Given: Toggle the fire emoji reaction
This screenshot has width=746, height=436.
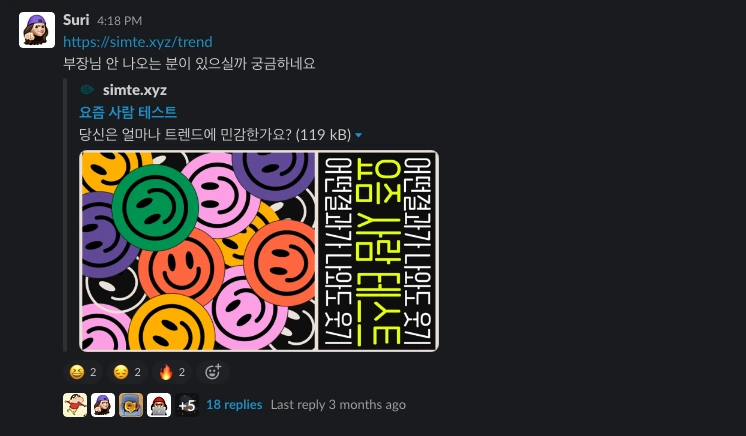Looking at the screenshot, I should coord(171,372).
